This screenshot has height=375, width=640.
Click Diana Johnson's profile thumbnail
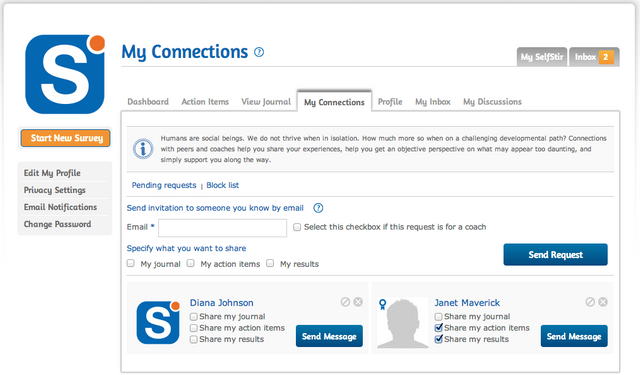(158, 322)
